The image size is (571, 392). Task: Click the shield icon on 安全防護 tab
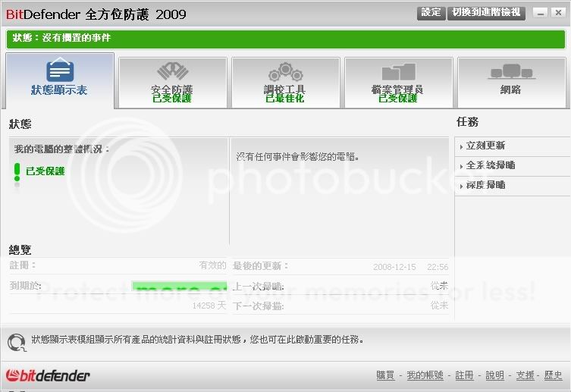(x=172, y=71)
